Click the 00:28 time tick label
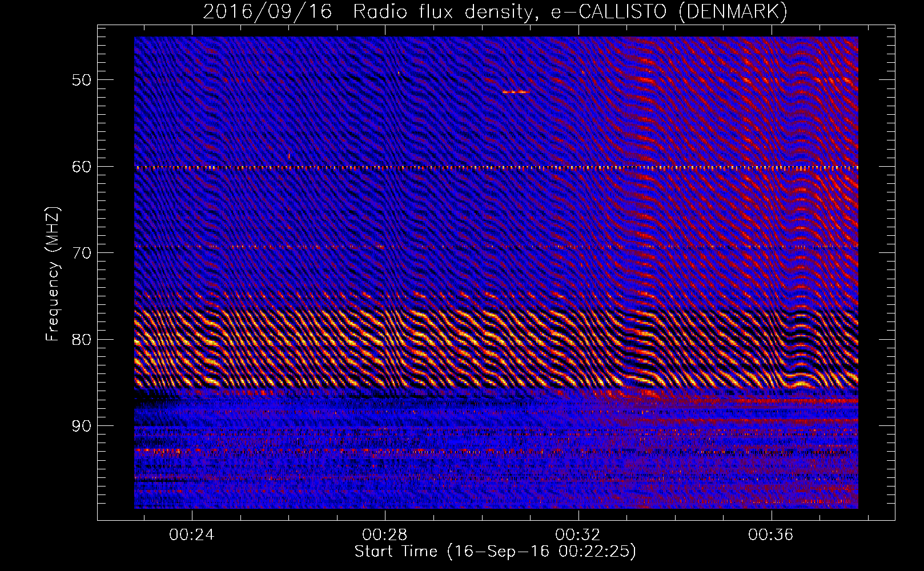The height and width of the screenshot is (571, 924). pos(385,535)
